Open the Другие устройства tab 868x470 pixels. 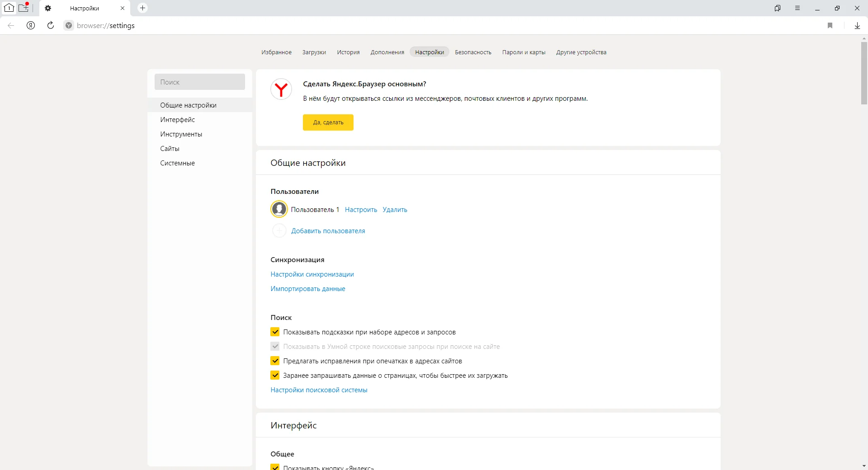click(x=581, y=52)
